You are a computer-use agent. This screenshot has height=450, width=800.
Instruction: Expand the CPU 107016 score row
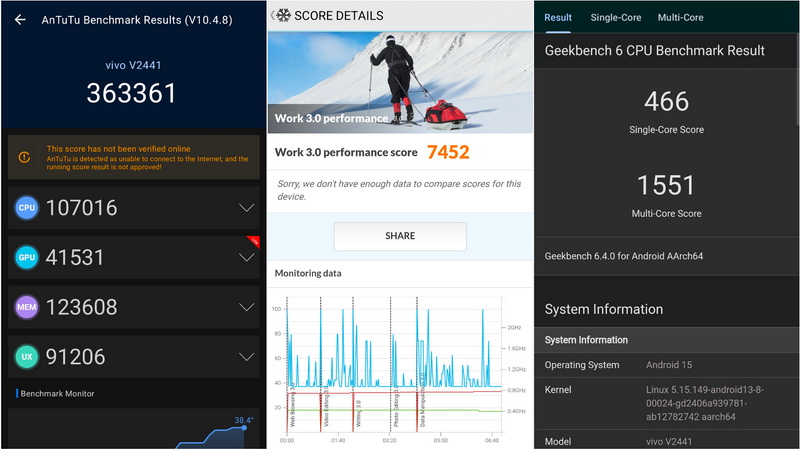pos(246,208)
